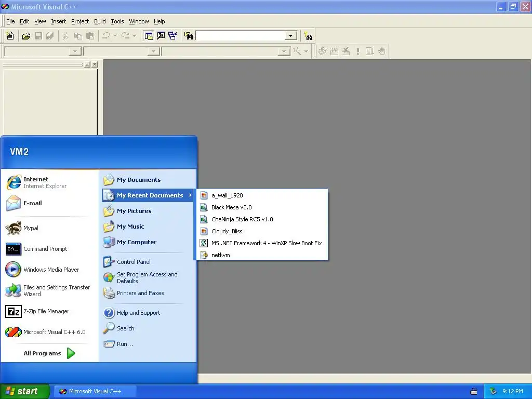
Task: Open the Undo history dropdown arrow
Action: coord(115,36)
